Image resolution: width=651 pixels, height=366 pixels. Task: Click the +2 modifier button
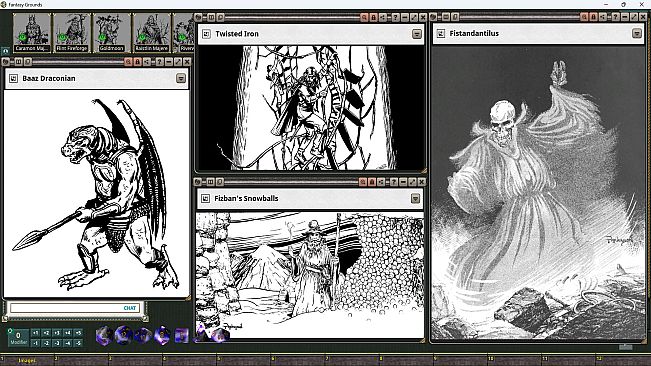click(46, 333)
